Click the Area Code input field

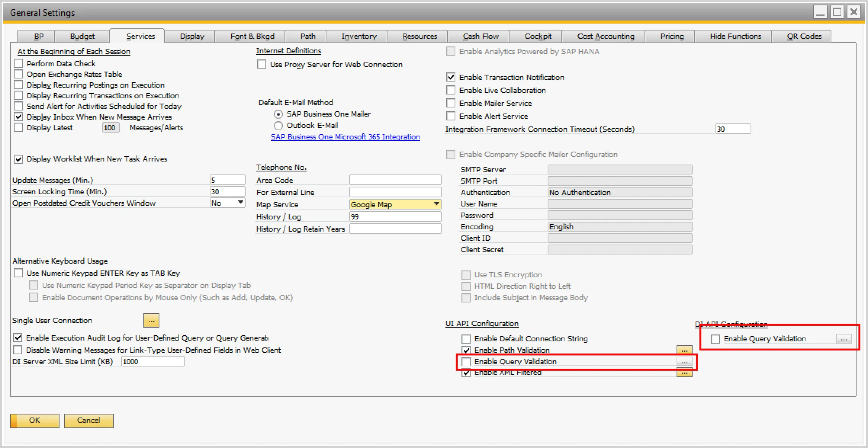tap(395, 180)
